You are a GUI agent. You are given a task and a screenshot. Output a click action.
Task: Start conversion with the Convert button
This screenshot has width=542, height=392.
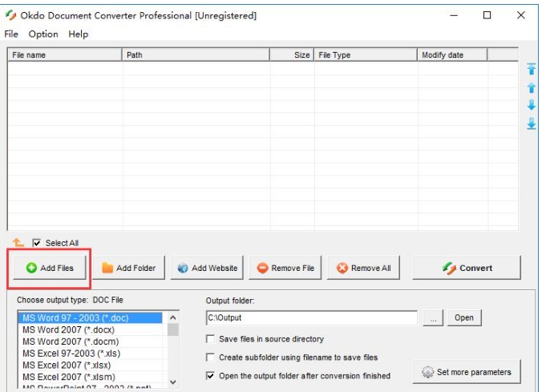click(467, 268)
